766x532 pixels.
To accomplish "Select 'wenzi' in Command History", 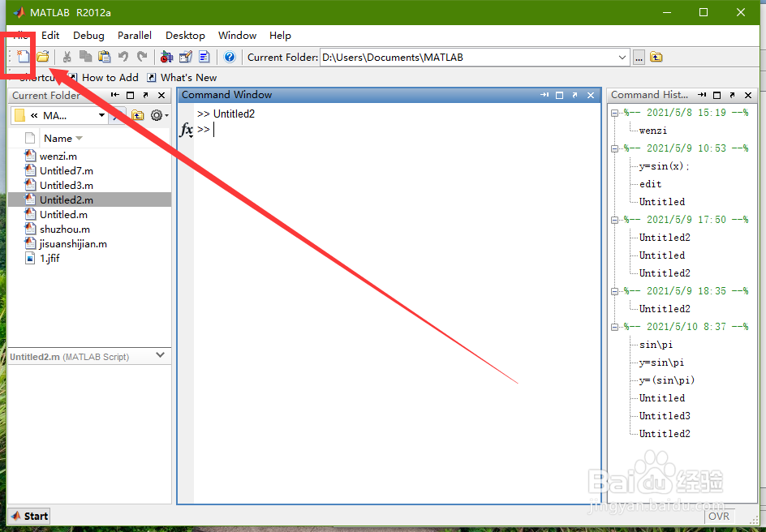I will (652, 131).
